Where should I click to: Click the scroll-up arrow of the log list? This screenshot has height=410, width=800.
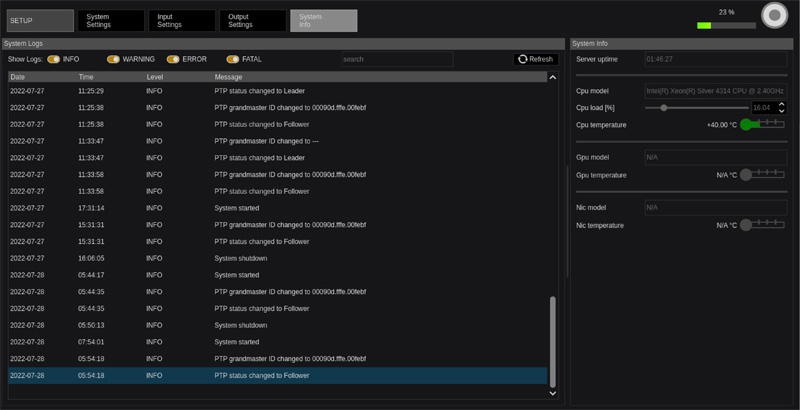pyautogui.click(x=553, y=77)
